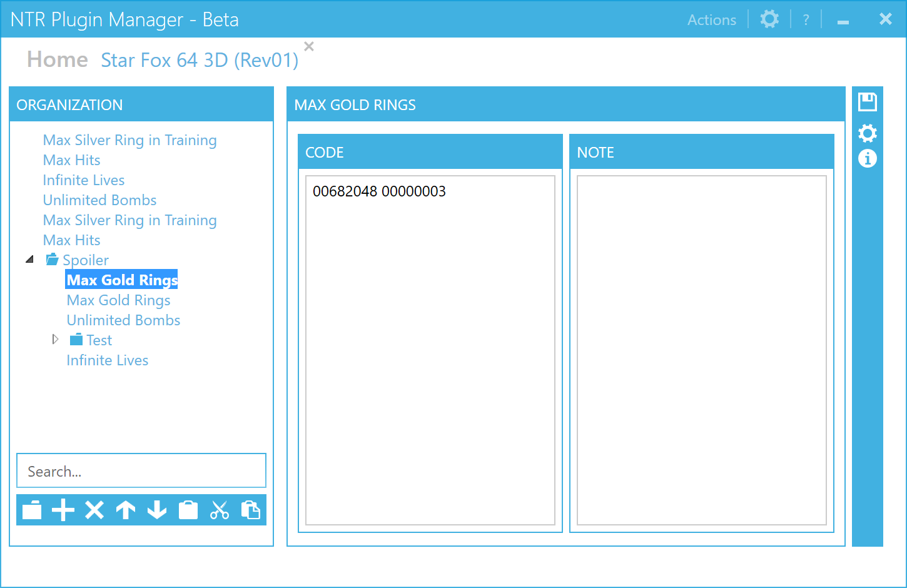
Task: Open code settings via the sidebar gear icon
Action: pos(868,133)
